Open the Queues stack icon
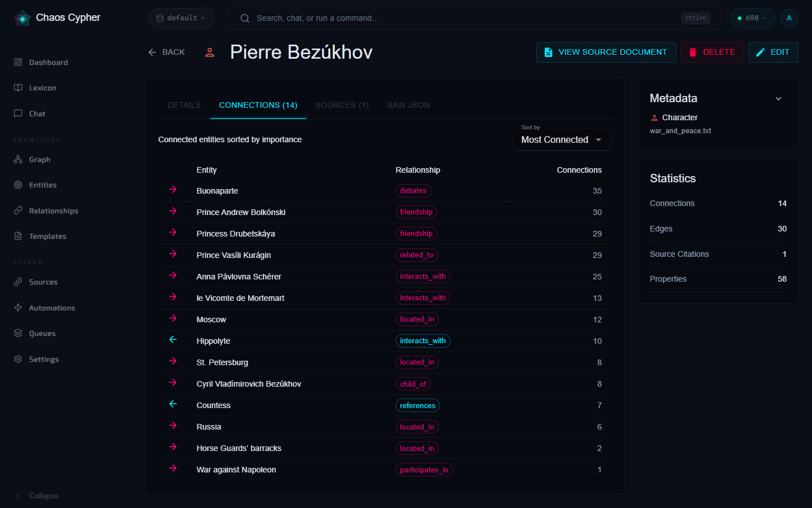Image resolution: width=812 pixels, height=508 pixels. (x=18, y=333)
